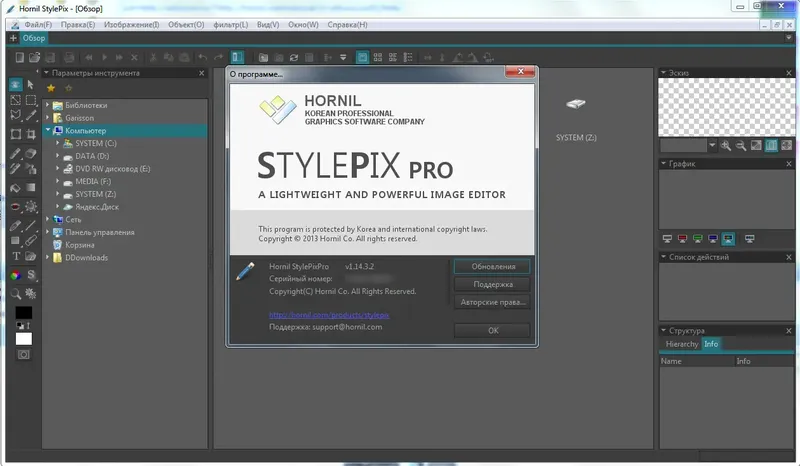
Task: Toggle the blue channel histogram button
Action: (x=713, y=239)
